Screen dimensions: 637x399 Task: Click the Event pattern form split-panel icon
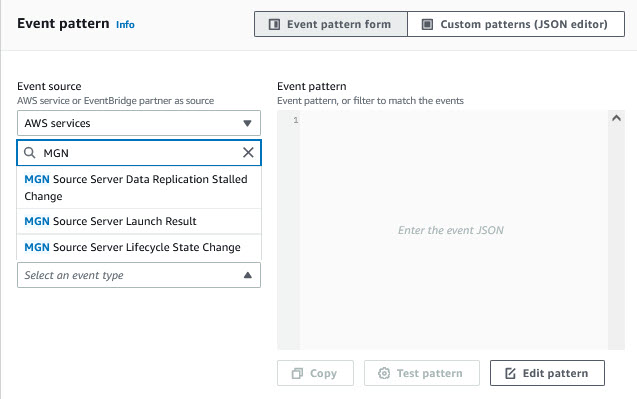click(x=274, y=24)
